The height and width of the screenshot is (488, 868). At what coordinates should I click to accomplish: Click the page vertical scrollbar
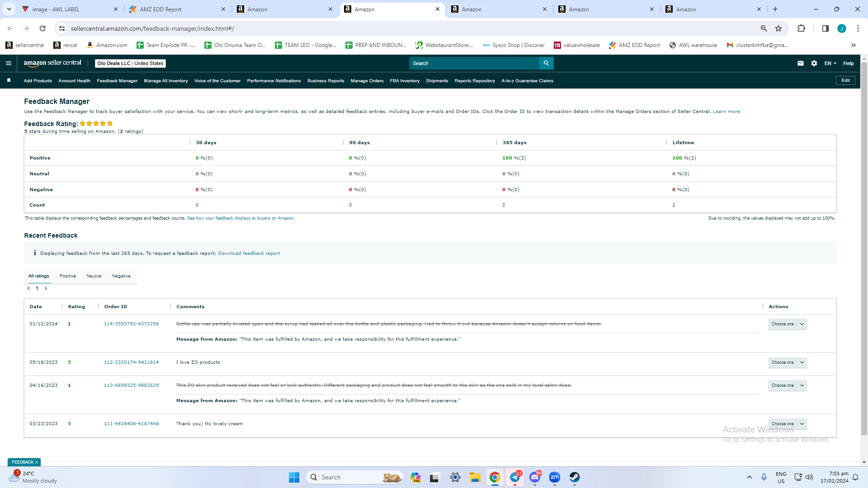coord(864,249)
